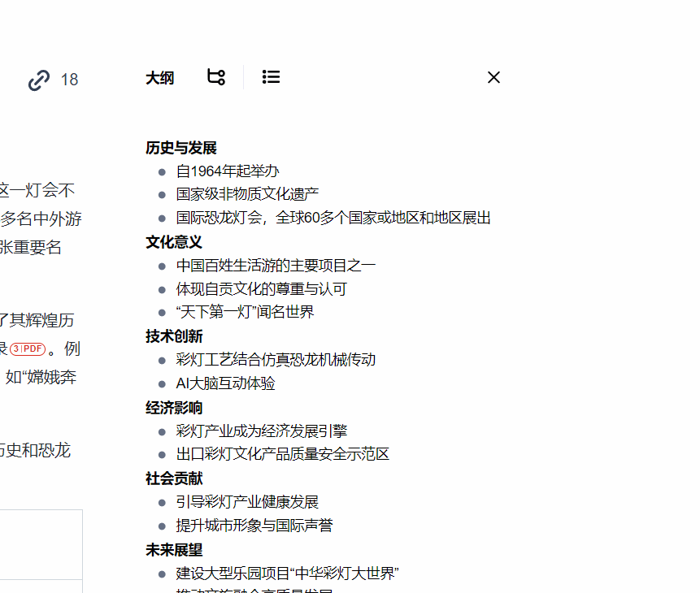
Task: Click the link count 18
Action: 69,80
